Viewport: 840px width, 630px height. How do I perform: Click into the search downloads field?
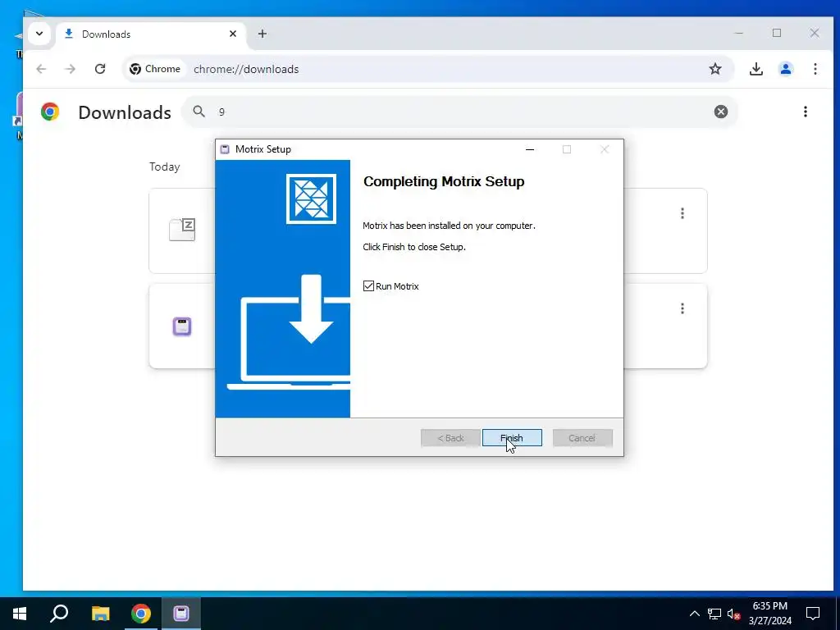coord(461,112)
